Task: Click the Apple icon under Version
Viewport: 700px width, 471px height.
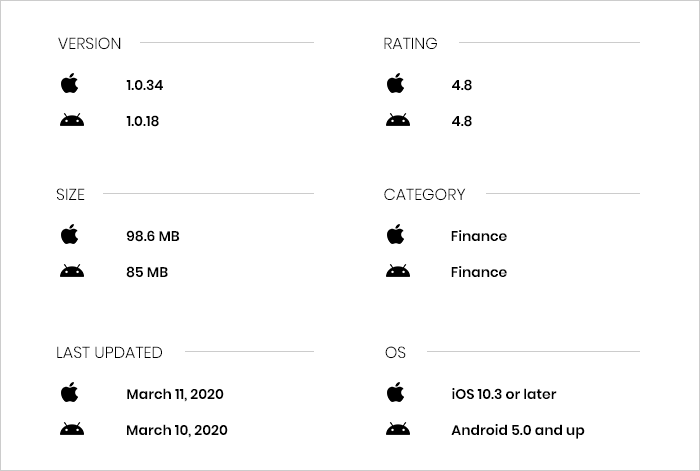Action: click(x=69, y=84)
